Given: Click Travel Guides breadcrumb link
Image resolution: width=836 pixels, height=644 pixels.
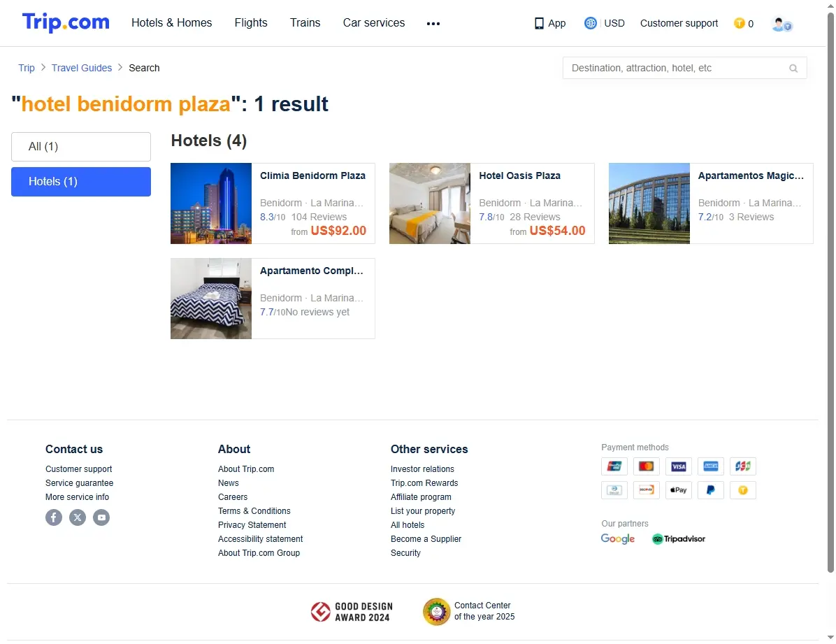Looking at the screenshot, I should coord(82,68).
